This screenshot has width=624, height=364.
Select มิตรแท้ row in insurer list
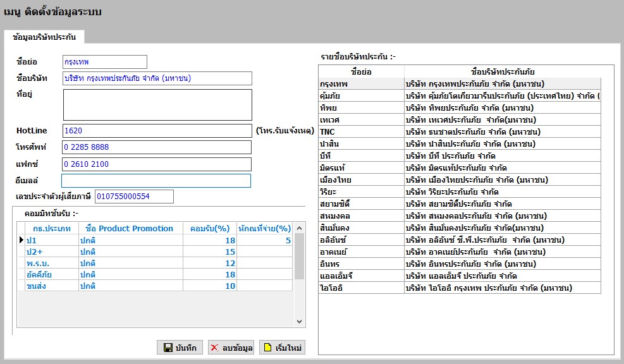pos(460,167)
